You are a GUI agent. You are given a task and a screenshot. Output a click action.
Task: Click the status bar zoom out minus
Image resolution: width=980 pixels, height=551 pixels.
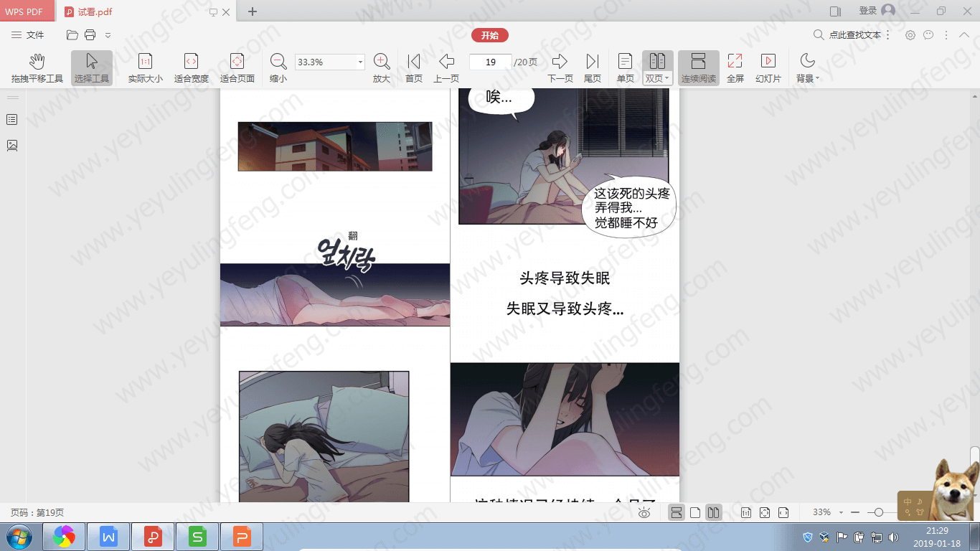click(854, 512)
